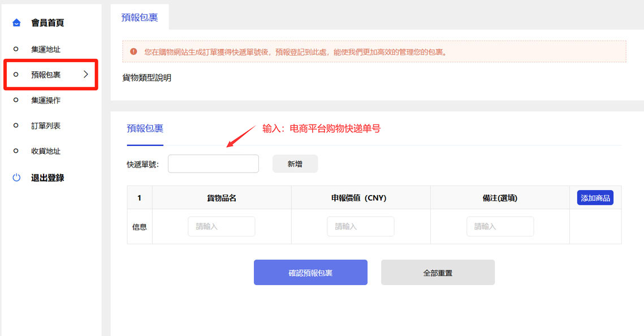644x336 pixels.
Task: Click the home icon beside 會員首頁
Action: (x=16, y=23)
